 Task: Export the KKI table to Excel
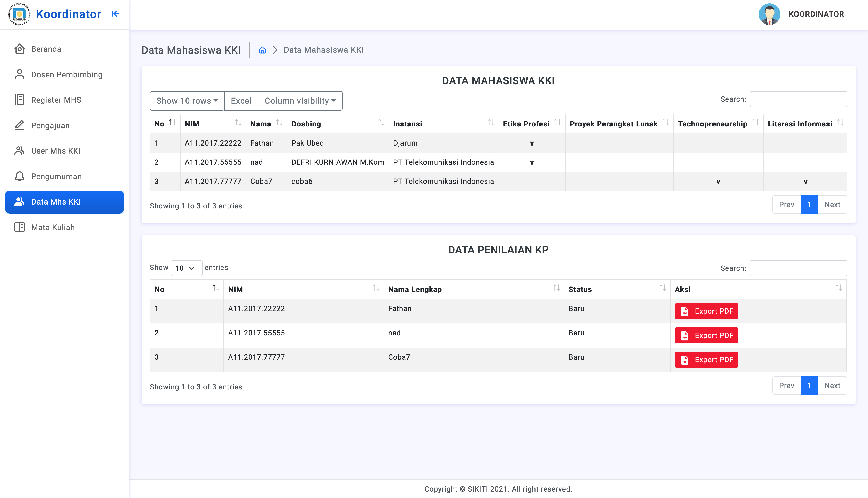click(x=241, y=101)
